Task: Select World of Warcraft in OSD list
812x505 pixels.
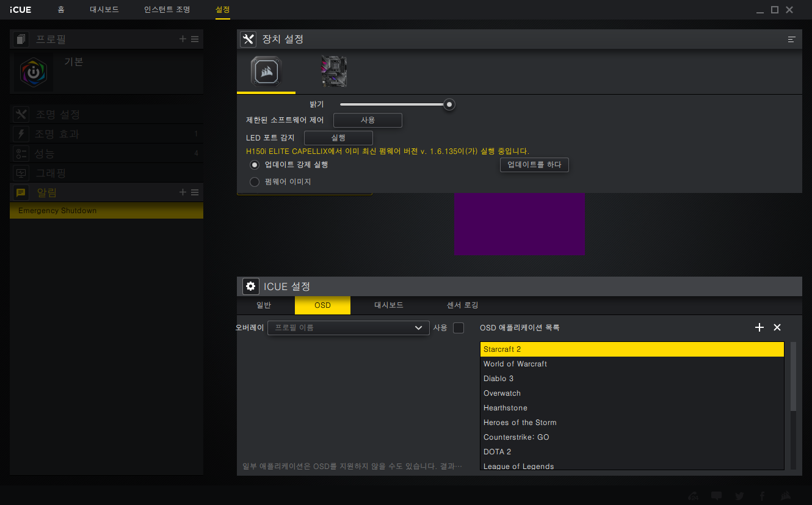Action: (x=632, y=364)
